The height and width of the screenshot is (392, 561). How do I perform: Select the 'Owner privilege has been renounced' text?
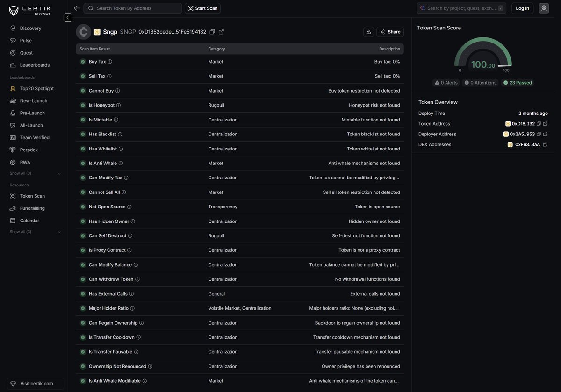pyautogui.click(x=361, y=366)
